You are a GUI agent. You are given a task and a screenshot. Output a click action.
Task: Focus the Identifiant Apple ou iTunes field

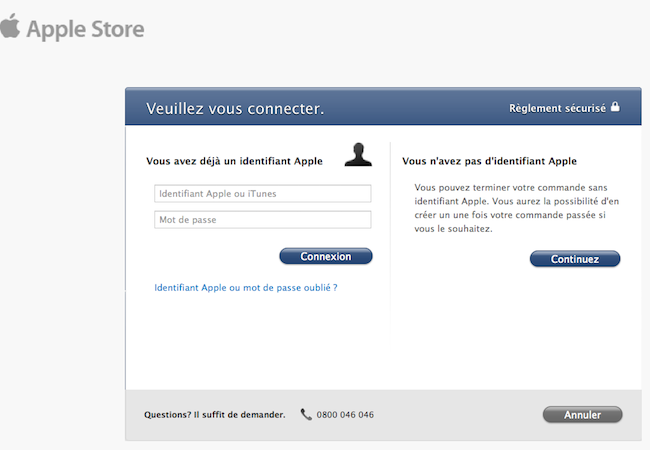(x=263, y=194)
